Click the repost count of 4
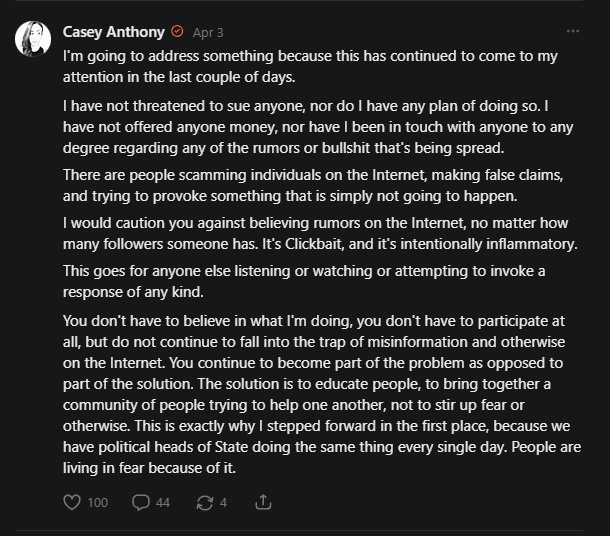This screenshot has height=536, width=610. click(x=223, y=502)
